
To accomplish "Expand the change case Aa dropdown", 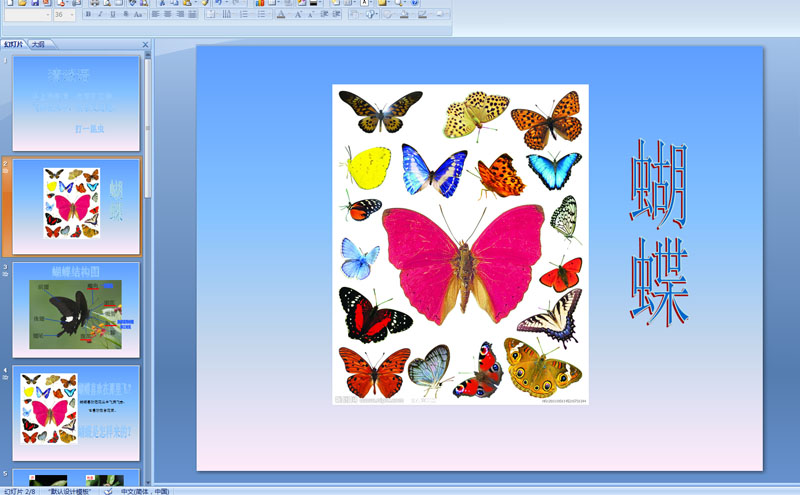I will tap(137, 15).
